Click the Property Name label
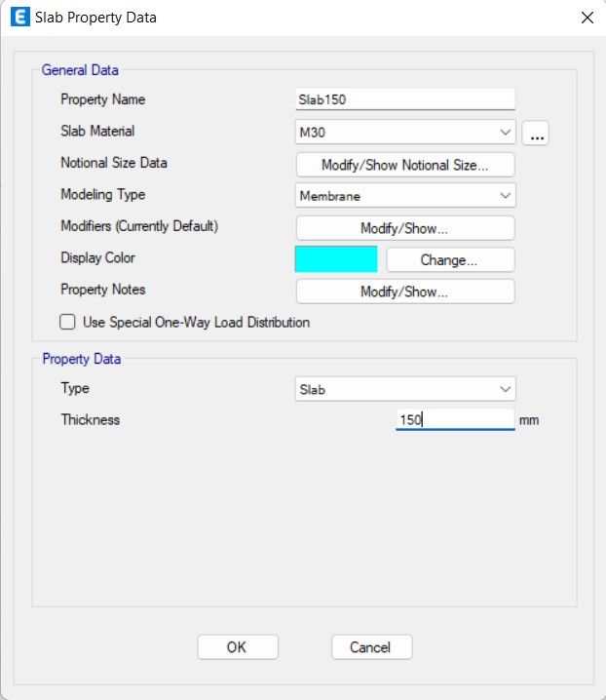 102,99
